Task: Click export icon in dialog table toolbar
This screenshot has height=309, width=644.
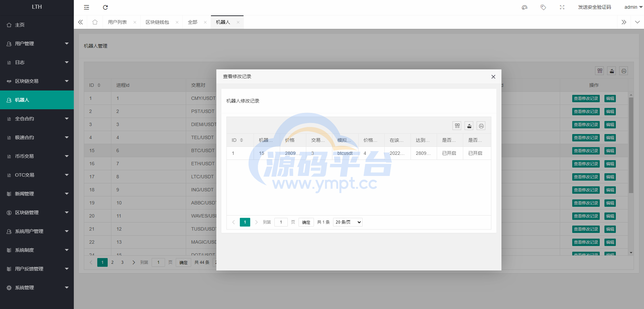Action: click(469, 126)
